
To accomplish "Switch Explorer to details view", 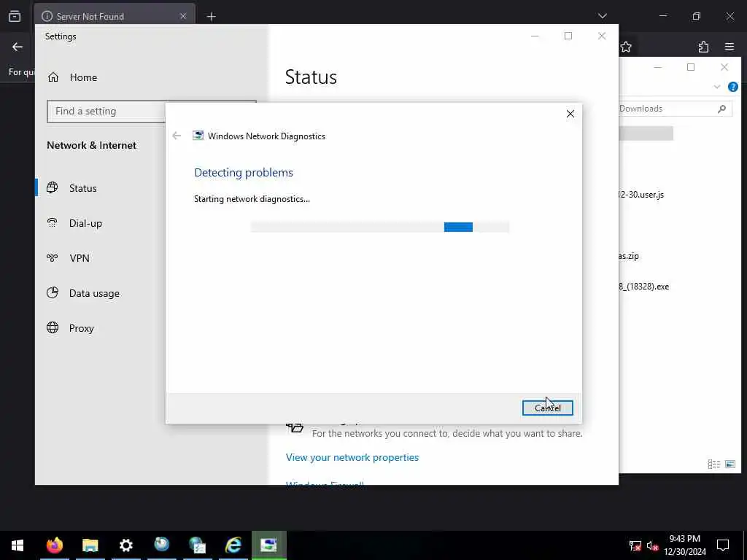I will click(713, 464).
